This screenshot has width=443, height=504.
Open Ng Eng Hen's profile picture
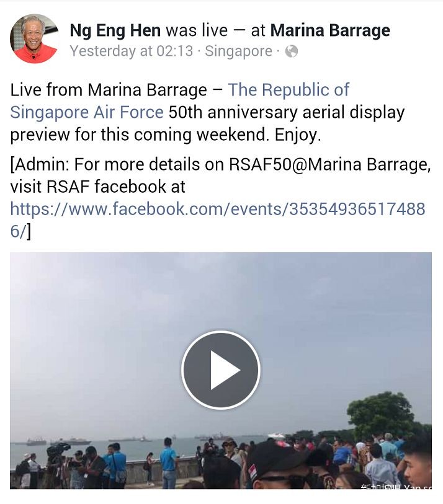[x=34, y=38]
